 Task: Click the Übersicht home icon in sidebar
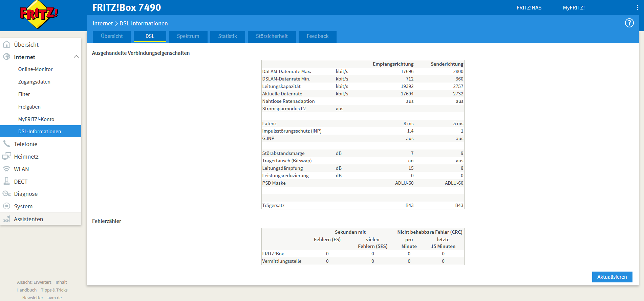6,44
